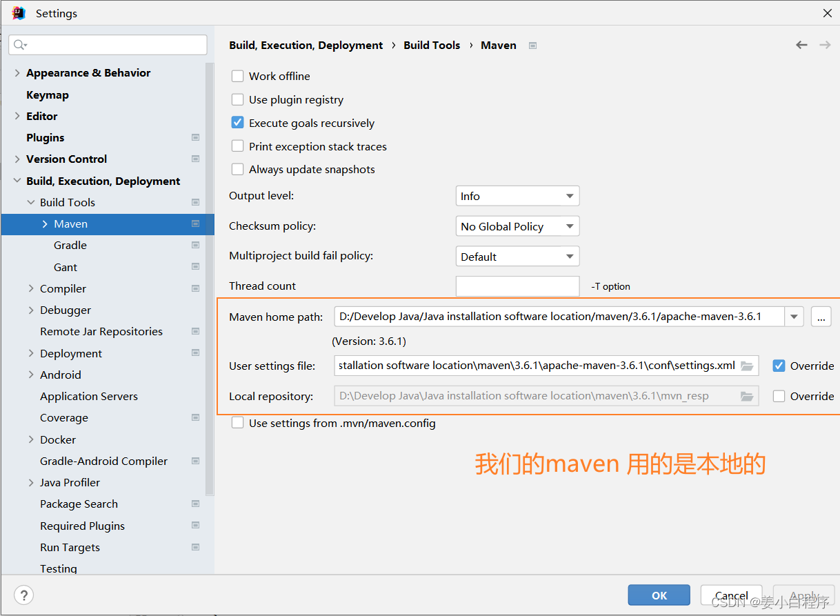840x616 pixels.
Task: Open help with the question mark button
Action: [x=23, y=595]
